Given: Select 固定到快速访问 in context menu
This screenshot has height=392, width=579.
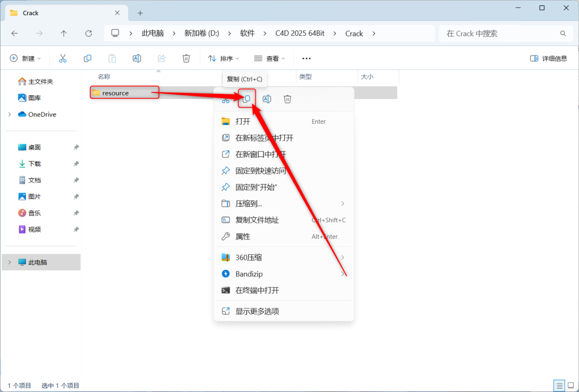Looking at the screenshot, I should [x=284, y=171].
